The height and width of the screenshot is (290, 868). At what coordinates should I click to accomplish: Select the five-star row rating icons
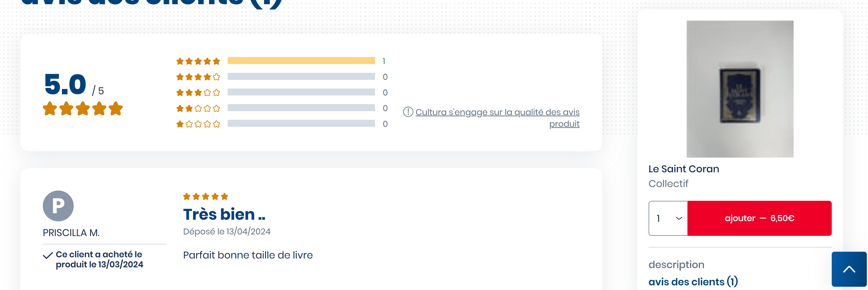click(198, 61)
